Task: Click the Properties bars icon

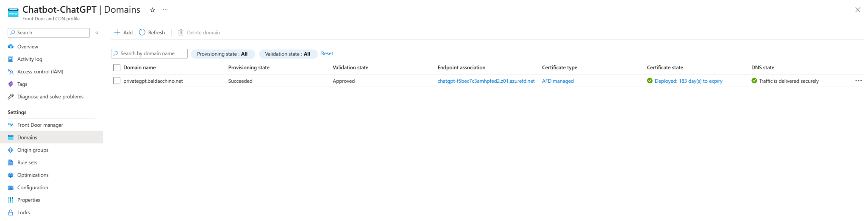Action: pyautogui.click(x=11, y=200)
